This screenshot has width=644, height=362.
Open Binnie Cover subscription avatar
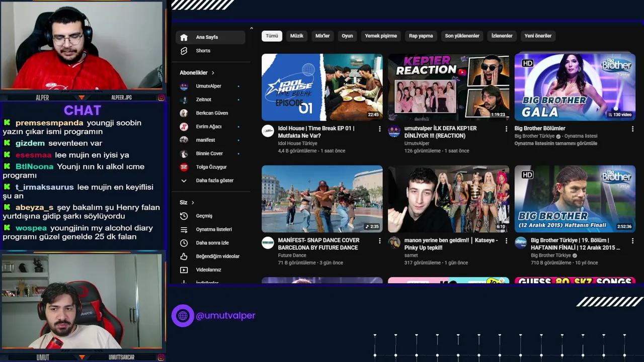[184, 153]
